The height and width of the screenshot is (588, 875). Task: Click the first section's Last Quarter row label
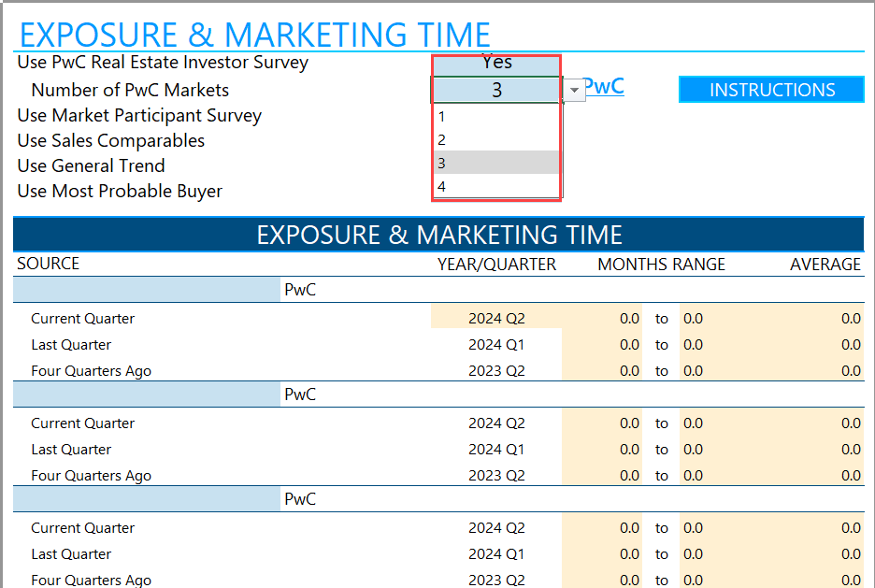click(x=71, y=345)
